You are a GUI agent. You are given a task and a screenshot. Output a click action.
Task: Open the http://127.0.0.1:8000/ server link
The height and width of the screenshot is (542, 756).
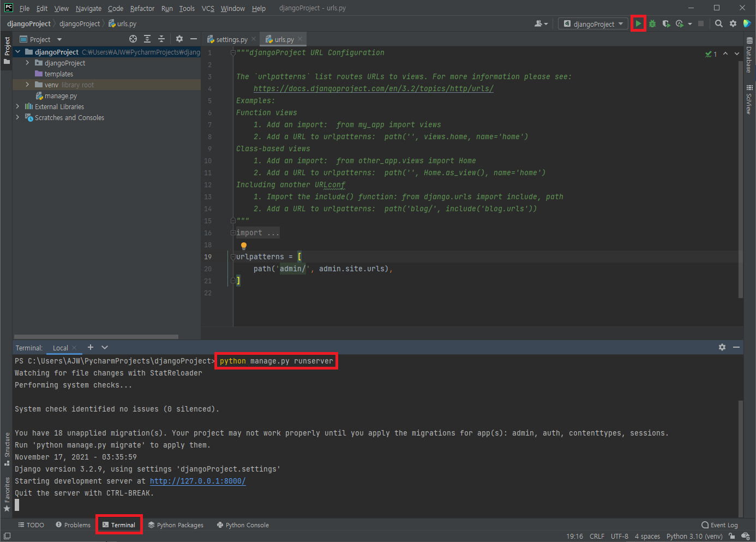(x=197, y=481)
